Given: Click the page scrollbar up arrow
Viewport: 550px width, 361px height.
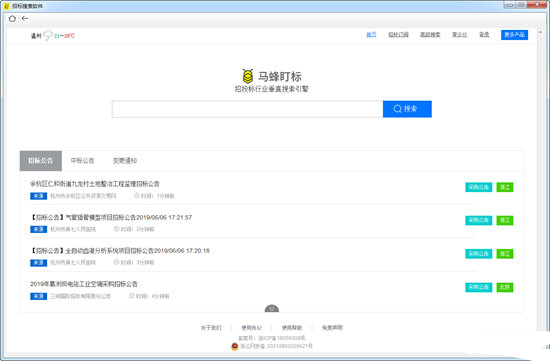Looking at the screenshot, I should click(540, 32).
